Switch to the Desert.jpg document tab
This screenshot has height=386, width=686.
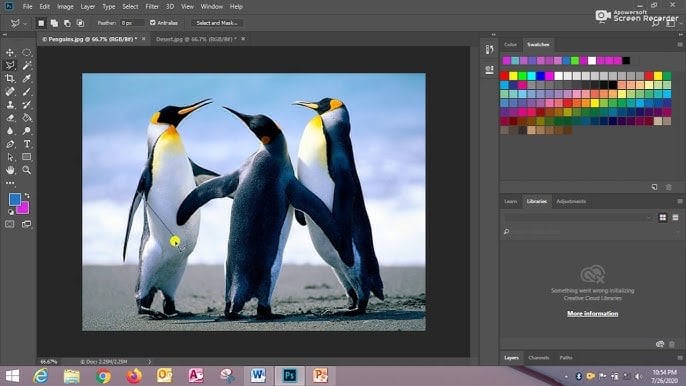(x=196, y=39)
